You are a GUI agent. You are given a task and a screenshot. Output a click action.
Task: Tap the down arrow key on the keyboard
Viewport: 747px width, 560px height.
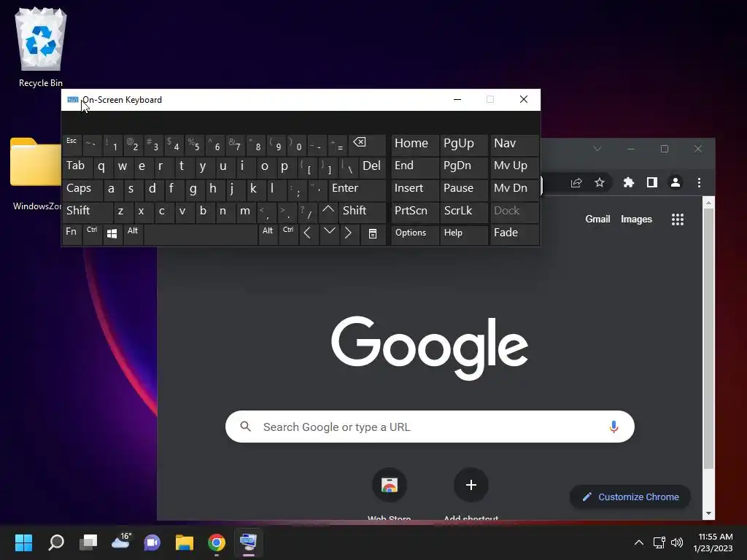pos(329,234)
